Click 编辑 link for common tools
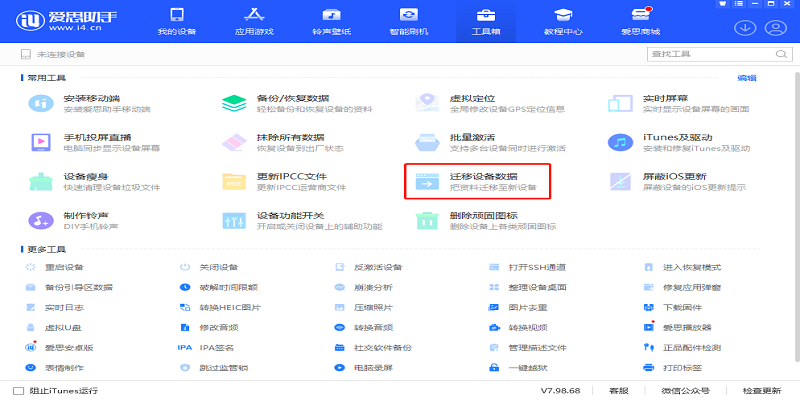This screenshot has width=800, height=400. click(x=746, y=77)
